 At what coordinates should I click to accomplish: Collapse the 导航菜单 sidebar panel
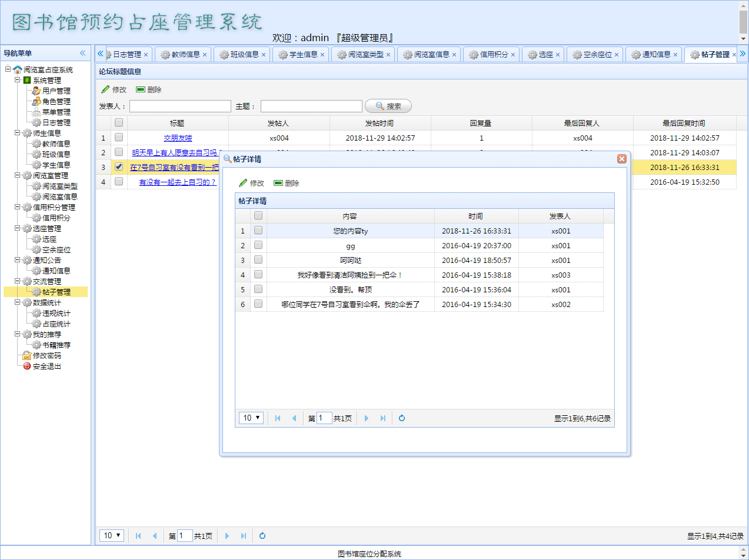pyautogui.click(x=83, y=53)
